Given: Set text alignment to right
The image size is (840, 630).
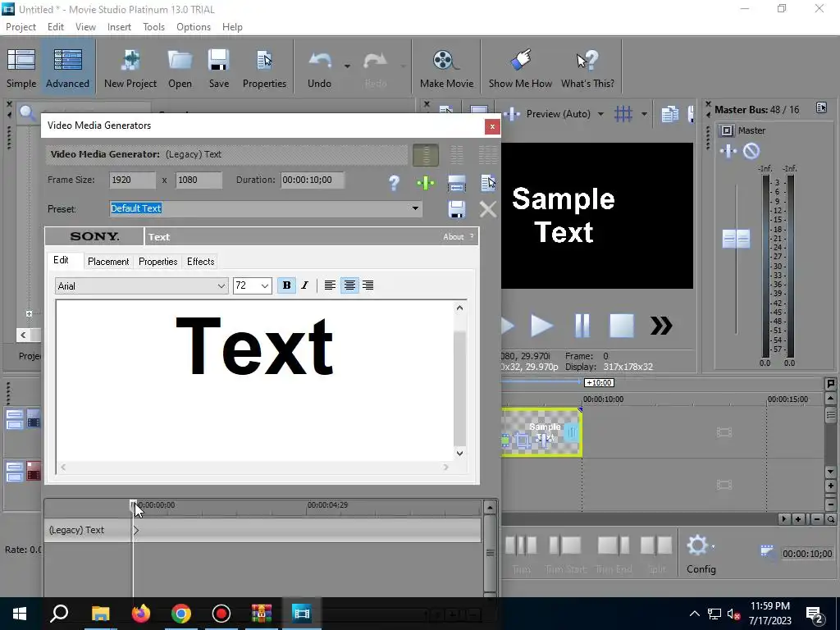Looking at the screenshot, I should [x=368, y=285].
